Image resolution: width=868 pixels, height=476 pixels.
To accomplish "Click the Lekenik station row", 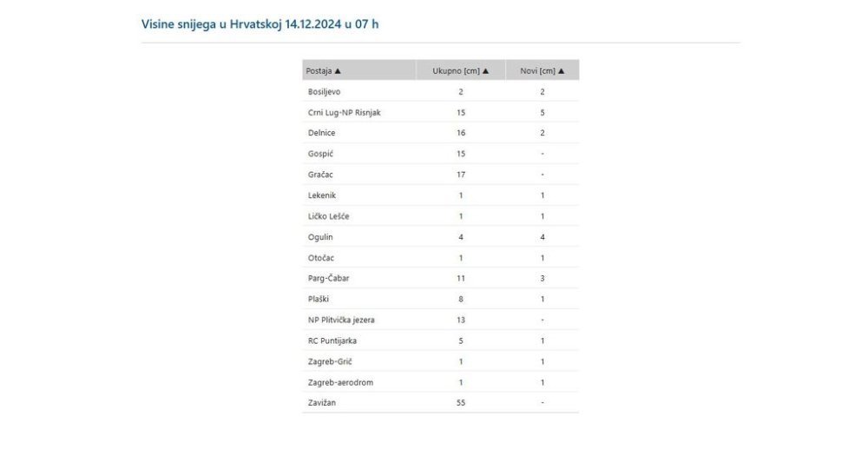I will coord(441,195).
